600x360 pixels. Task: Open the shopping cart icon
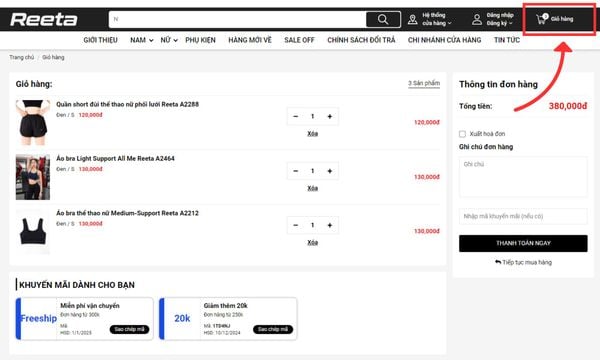tap(542, 19)
